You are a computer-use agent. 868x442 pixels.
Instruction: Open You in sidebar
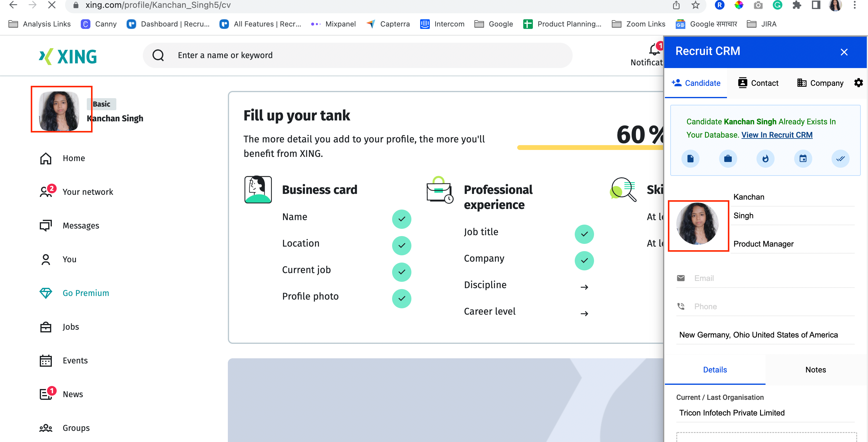pyautogui.click(x=58, y=259)
